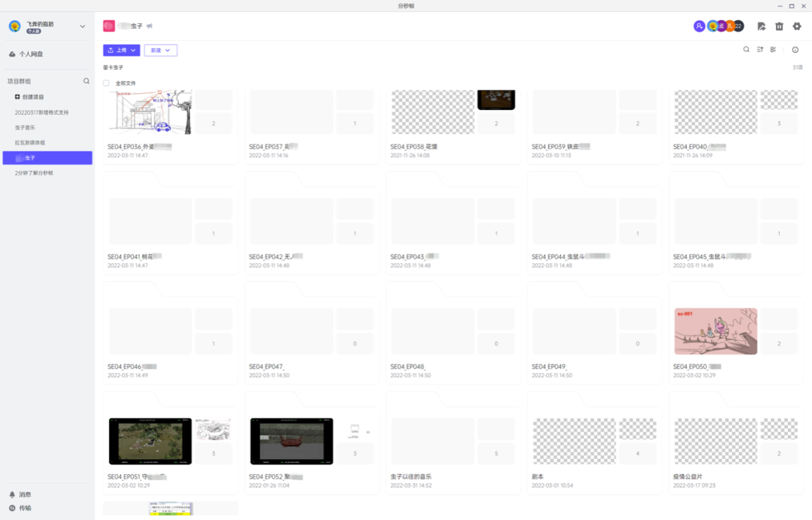This screenshot has height=520, width=812.
Task: Click the purple 孟 member avatar
Action: 721,26
